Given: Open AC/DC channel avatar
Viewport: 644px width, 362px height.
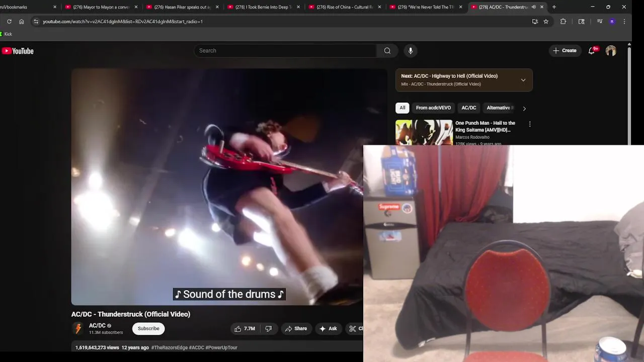Looking at the screenshot, I should [78, 329].
